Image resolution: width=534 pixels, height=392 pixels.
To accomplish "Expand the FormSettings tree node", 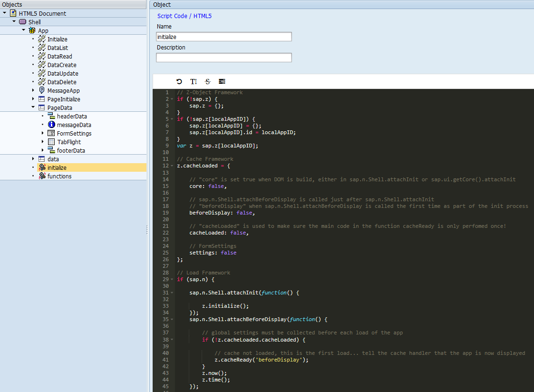I will pyautogui.click(x=43, y=133).
